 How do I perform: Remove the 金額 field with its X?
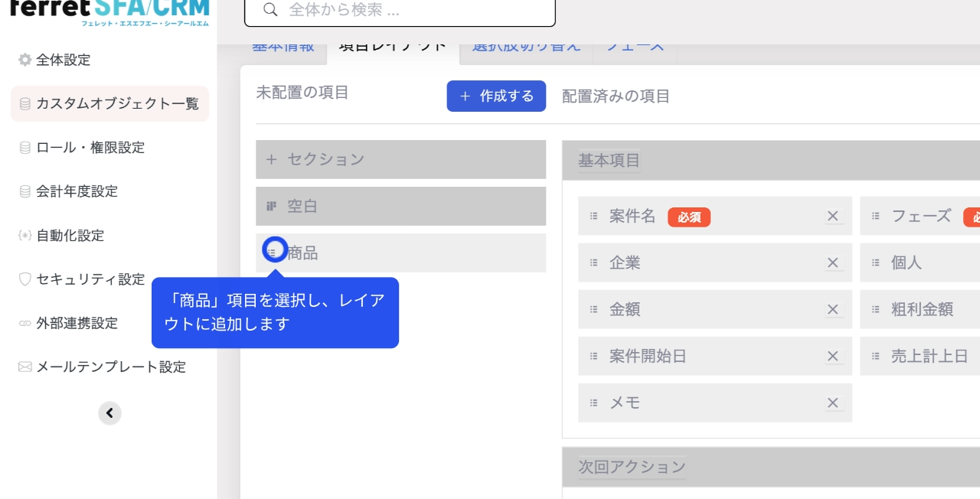(833, 310)
